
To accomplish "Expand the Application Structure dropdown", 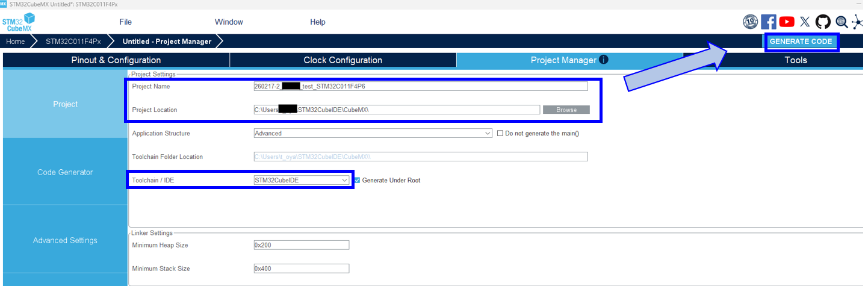I will 373,133.
